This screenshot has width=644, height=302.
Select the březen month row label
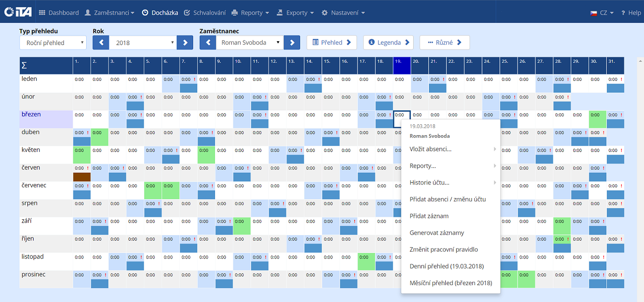click(31, 114)
